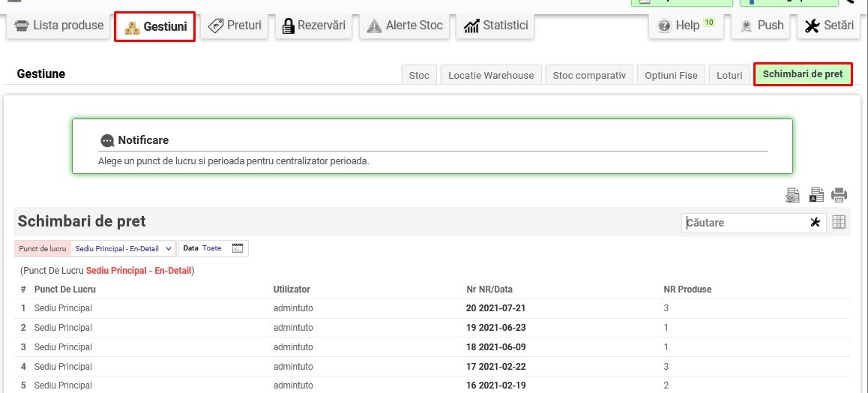Export table to PDF icon
The height and width of the screenshot is (393, 868).
tap(816, 195)
